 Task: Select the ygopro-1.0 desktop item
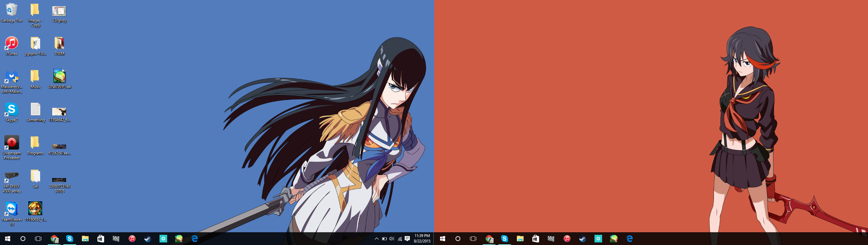[x=35, y=46]
